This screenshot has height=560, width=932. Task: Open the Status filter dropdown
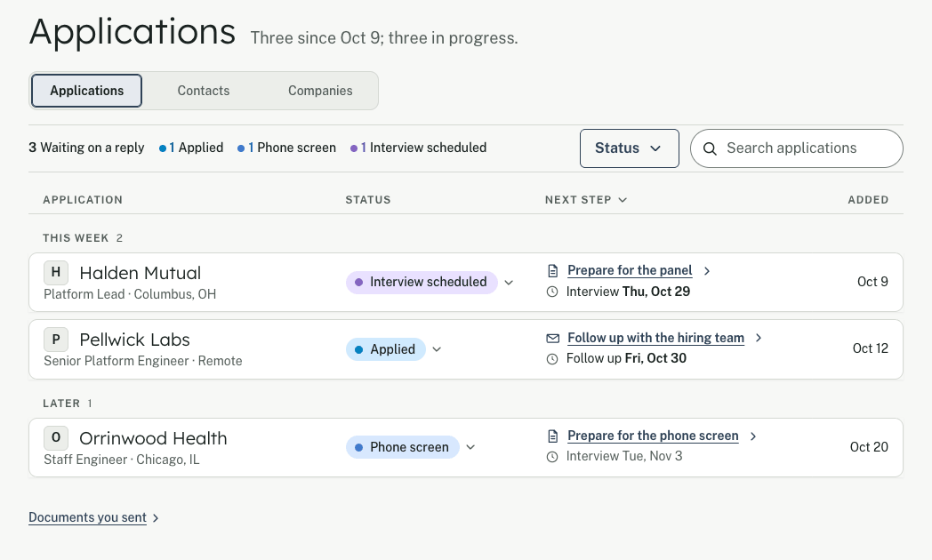pyautogui.click(x=630, y=148)
